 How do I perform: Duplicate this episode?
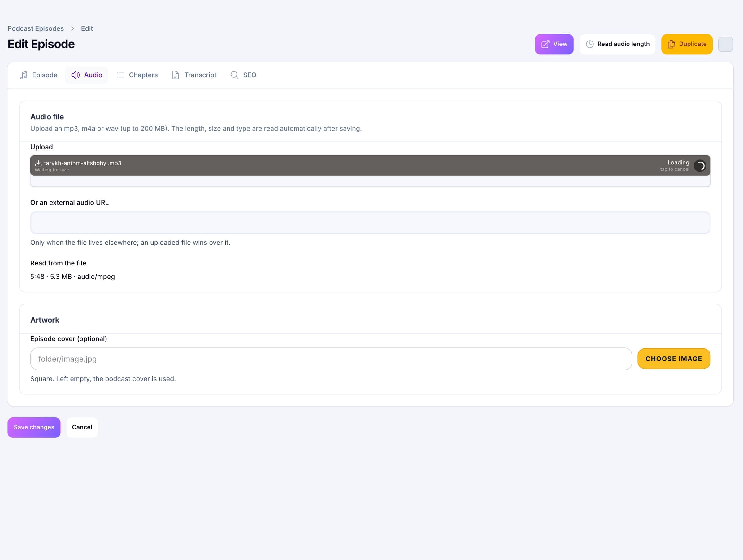pyautogui.click(x=687, y=44)
